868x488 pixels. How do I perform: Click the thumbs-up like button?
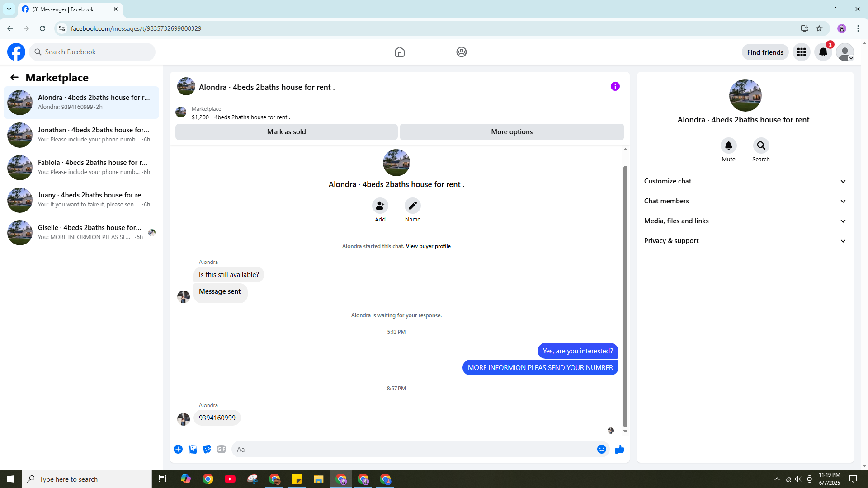click(619, 449)
